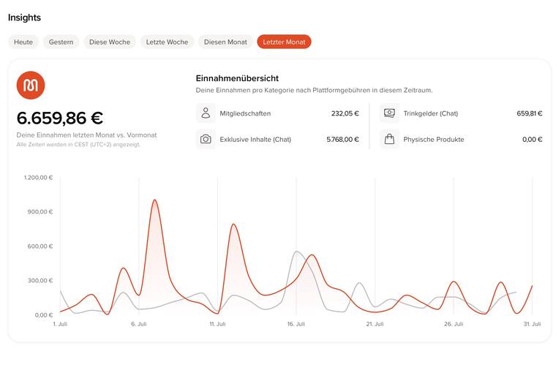
Task: Click the Exklusive Inhalte camera icon
Action: click(x=206, y=139)
